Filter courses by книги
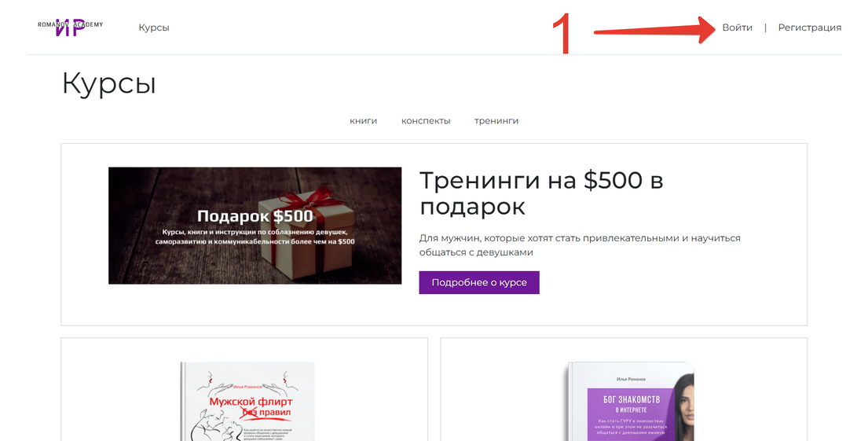The image size is (868, 441). (364, 121)
